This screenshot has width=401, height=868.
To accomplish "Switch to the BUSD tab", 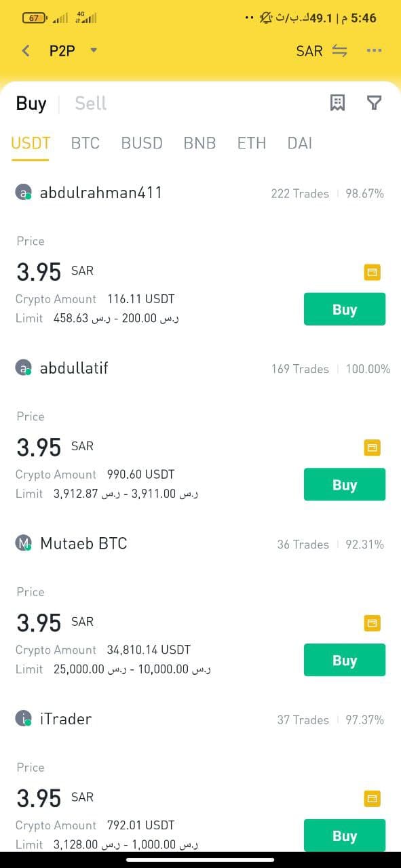I will click(142, 143).
